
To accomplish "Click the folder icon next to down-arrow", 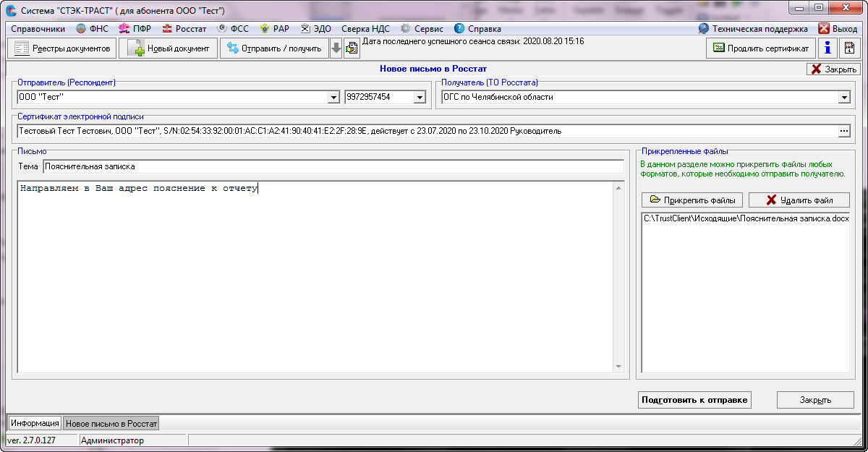I will click(x=352, y=48).
